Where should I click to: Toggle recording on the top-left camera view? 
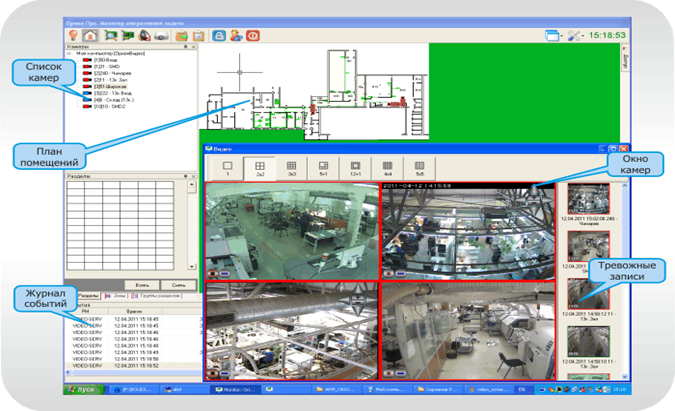coord(213,273)
